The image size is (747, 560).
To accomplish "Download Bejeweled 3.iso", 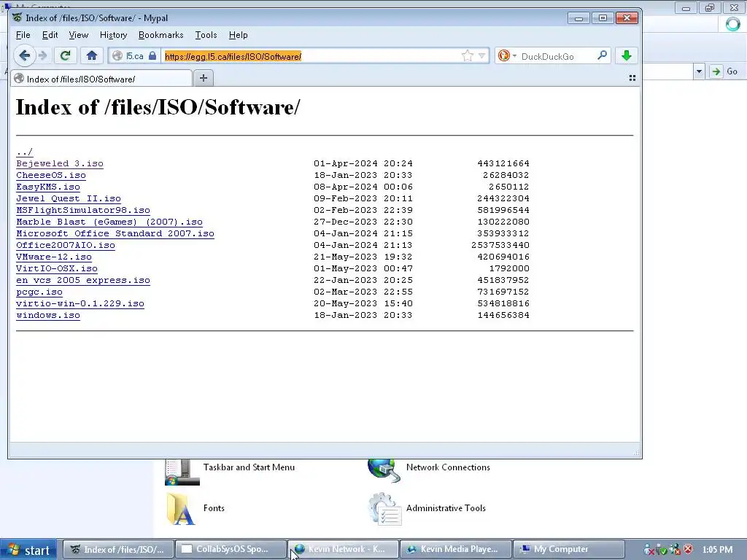I will coord(60,163).
